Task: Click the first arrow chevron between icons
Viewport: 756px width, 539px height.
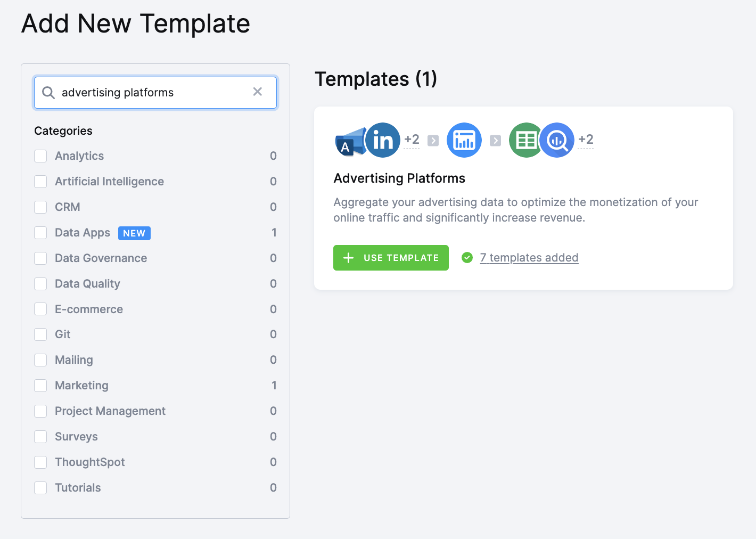Action: coord(433,141)
